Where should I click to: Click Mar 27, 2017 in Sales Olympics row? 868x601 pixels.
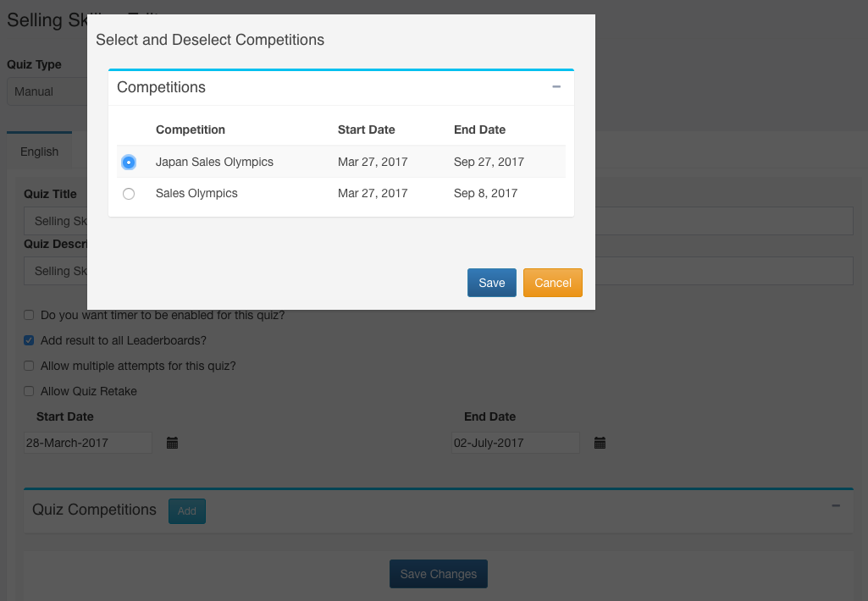tap(373, 193)
